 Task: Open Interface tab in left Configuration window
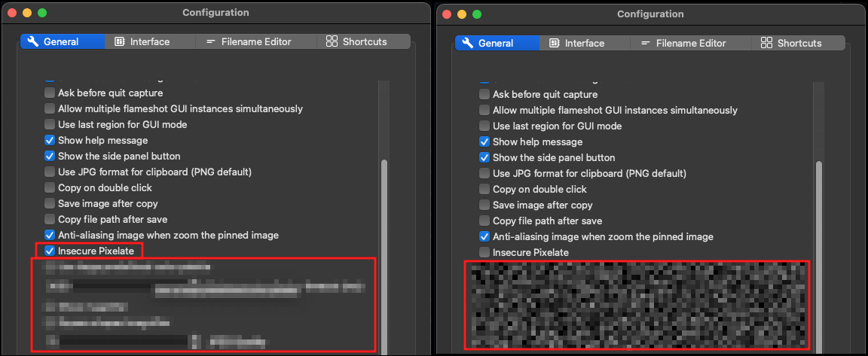coord(149,41)
